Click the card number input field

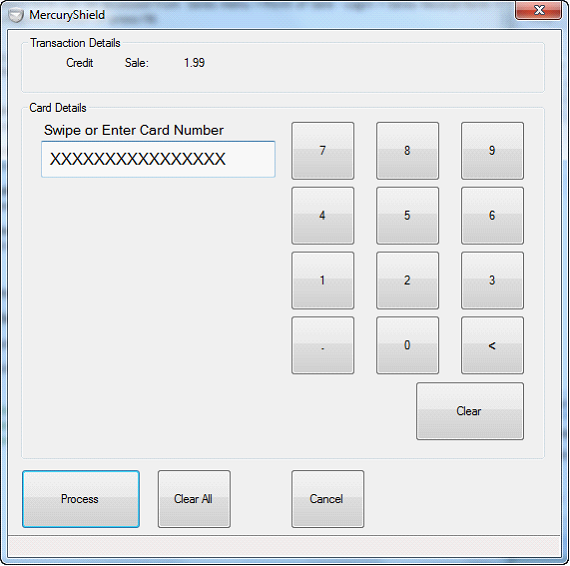point(158,159)
